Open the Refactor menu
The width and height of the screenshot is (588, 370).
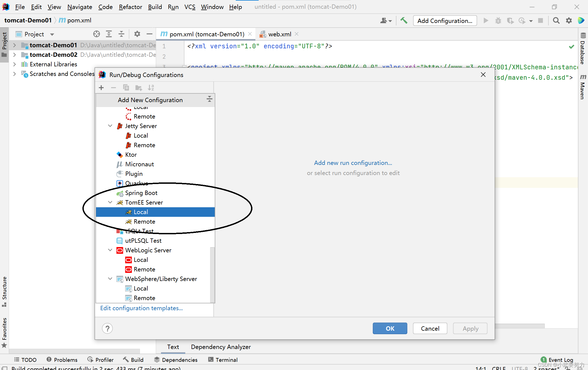coord(130,7)
